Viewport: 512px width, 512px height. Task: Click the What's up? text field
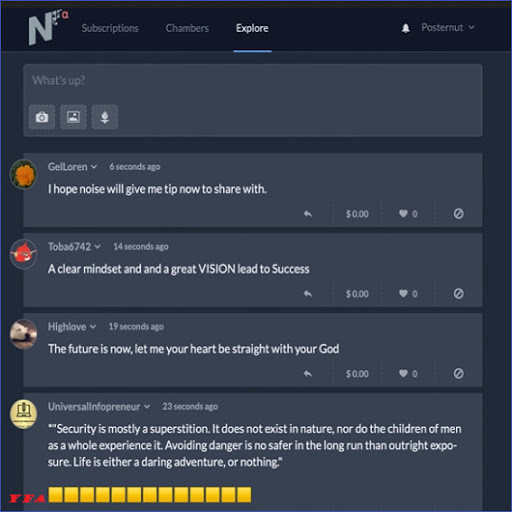coord(253,81)
